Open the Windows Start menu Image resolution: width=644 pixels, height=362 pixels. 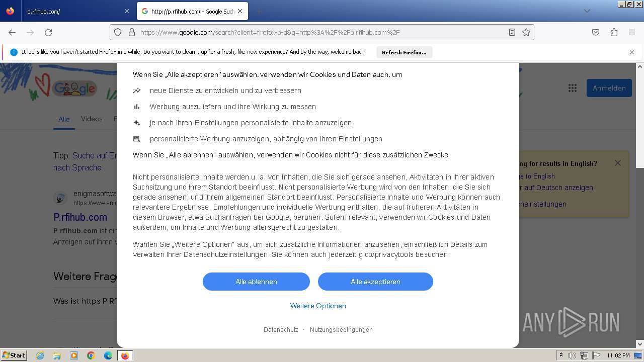(14, 355)
